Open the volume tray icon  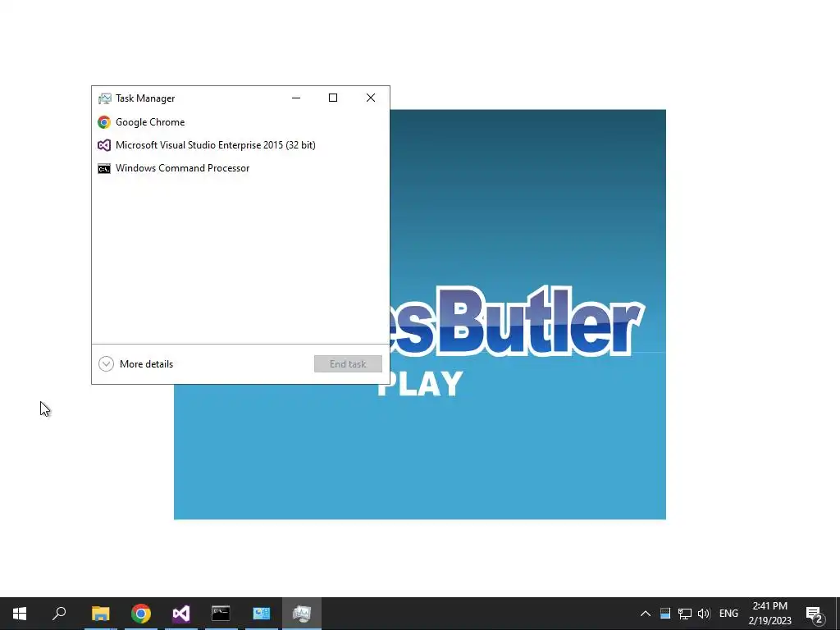tap(704, 614)
